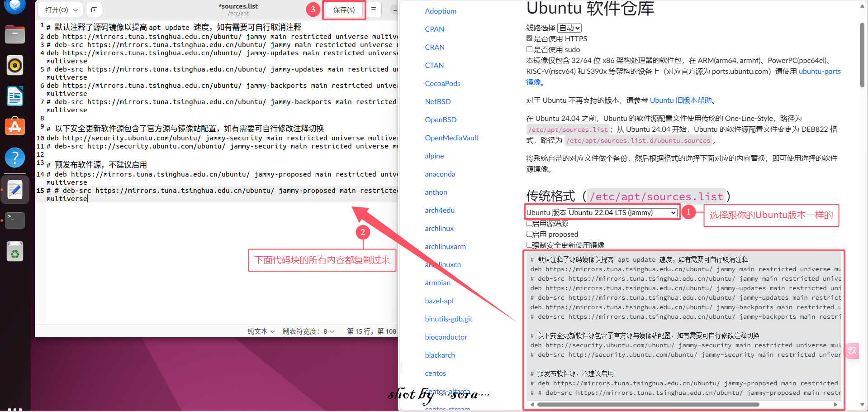Change the 纯文本 language mode dropdown
This screenshot has height=412, width=868.
coord(261,331)
